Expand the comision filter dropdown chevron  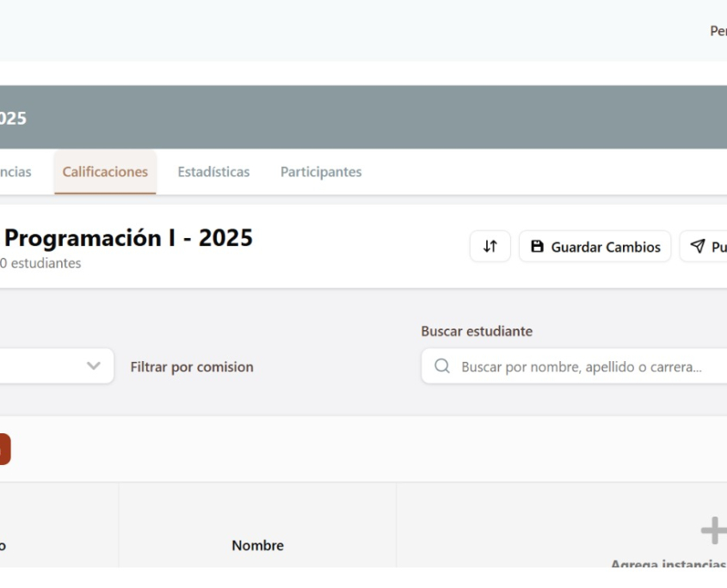click(x=94, y=366)
